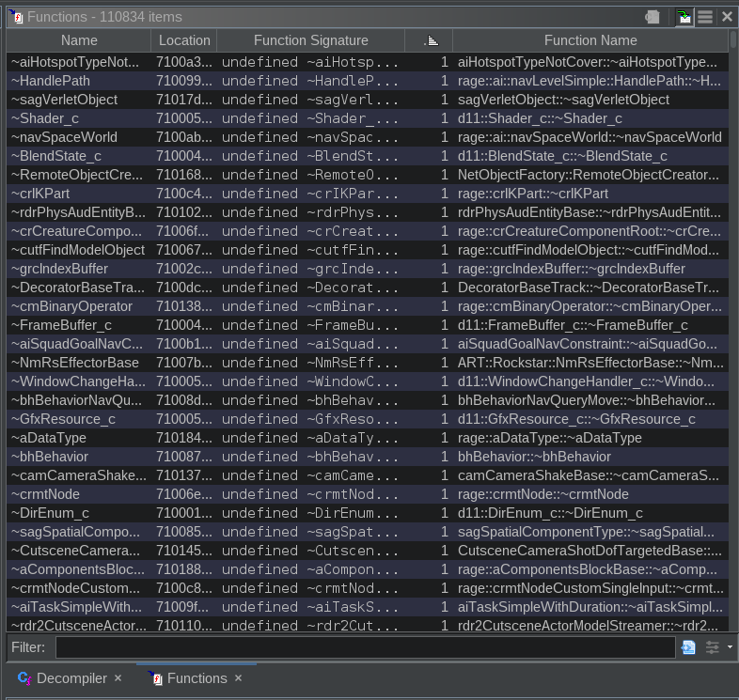Select the ~NmRsEffectorBase row
This screenshot has width=739, height=700.
[368, 364]
